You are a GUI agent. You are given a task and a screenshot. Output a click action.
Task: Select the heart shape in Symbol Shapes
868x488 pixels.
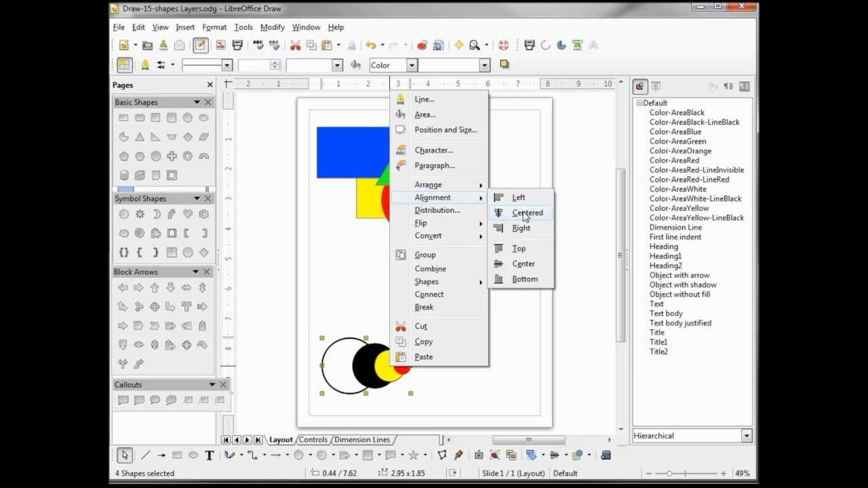(188, 214)
